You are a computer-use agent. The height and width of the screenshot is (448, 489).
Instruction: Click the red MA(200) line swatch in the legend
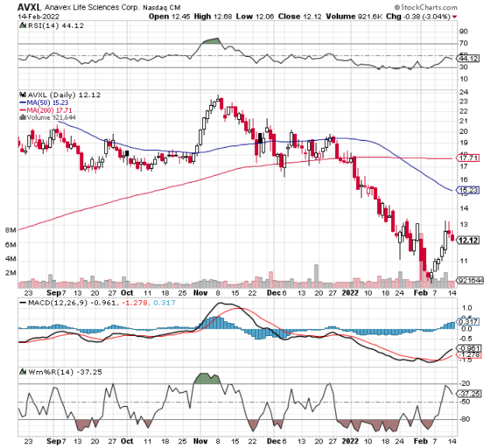coord(23,110)
